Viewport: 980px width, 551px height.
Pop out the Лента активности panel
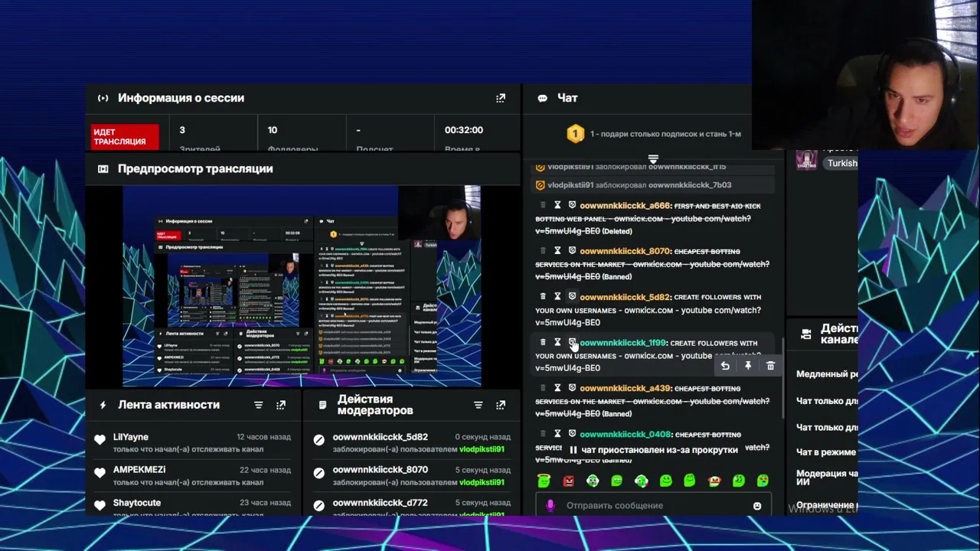281,405
